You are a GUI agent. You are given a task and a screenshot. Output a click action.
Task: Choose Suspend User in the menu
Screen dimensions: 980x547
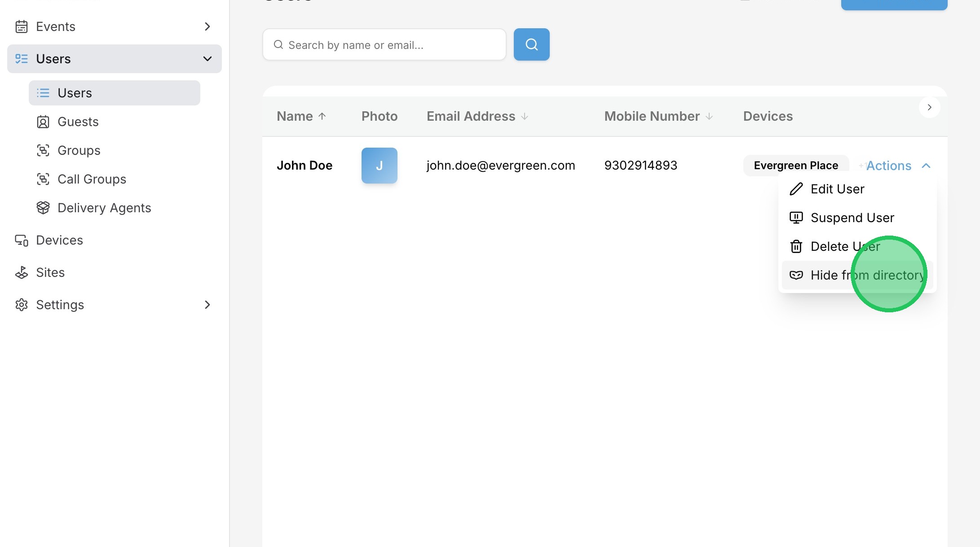pyautogui.click(x=852, y=218)
